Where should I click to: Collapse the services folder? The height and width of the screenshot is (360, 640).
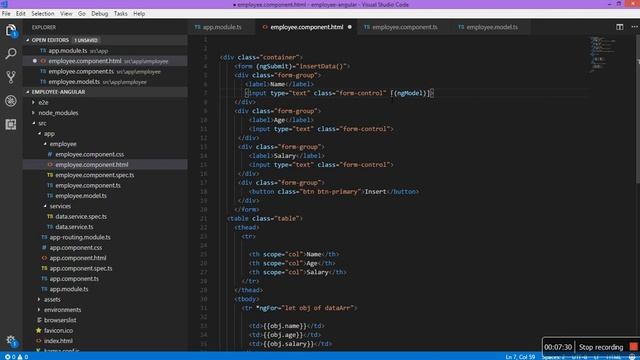[45, 206]
